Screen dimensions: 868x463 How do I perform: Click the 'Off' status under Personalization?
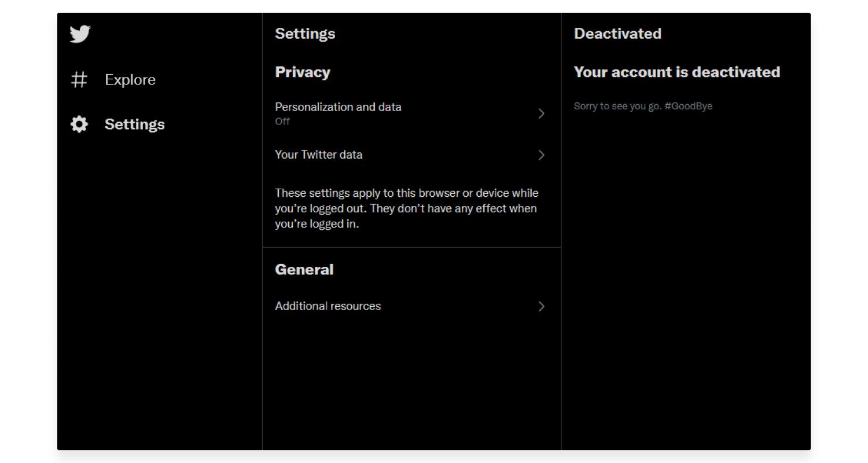click(282, 122)
